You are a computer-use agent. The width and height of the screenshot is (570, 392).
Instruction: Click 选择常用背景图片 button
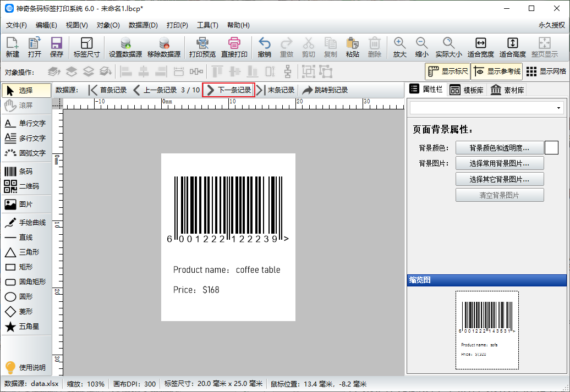pos(500,163)
